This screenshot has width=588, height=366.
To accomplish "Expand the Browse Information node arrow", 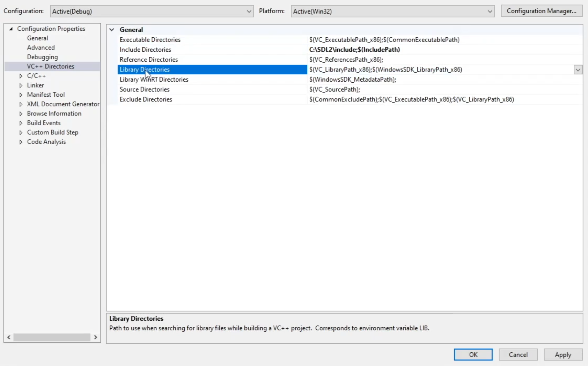I will pos(21,113).
